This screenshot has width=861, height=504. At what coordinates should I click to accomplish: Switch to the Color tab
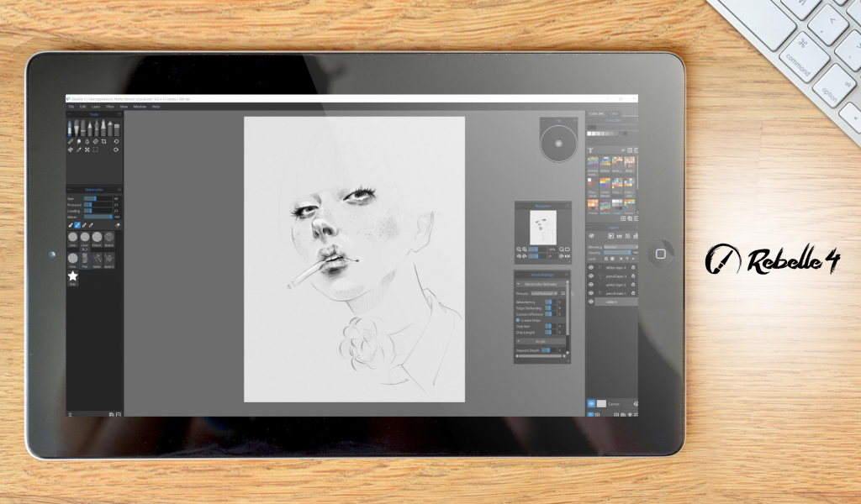[612, 114]
